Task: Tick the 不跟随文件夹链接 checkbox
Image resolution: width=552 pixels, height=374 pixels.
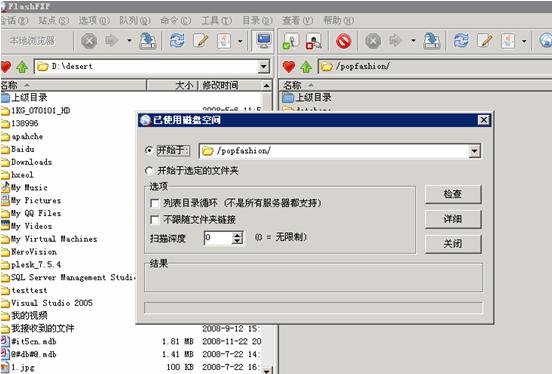Action: tap(154, 220)
